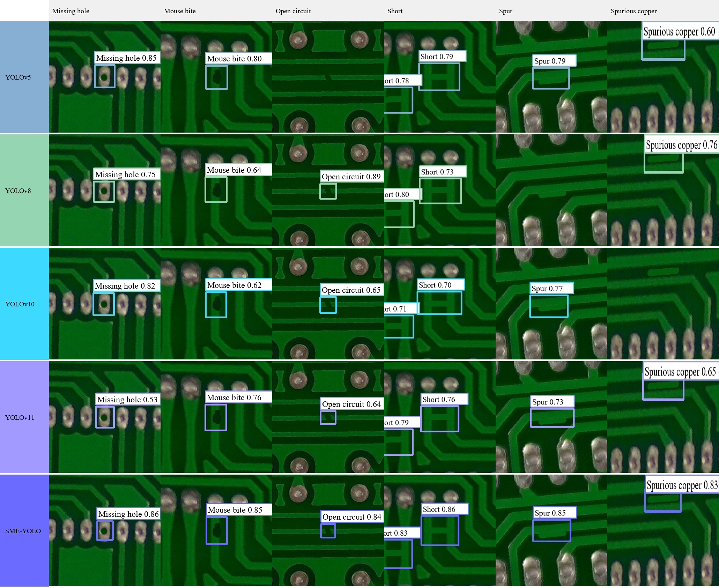Click YOLOv5 Spurious copper 0.60 label
The width and height of the screenshot is (719, 588).
(x=679, y=31)
